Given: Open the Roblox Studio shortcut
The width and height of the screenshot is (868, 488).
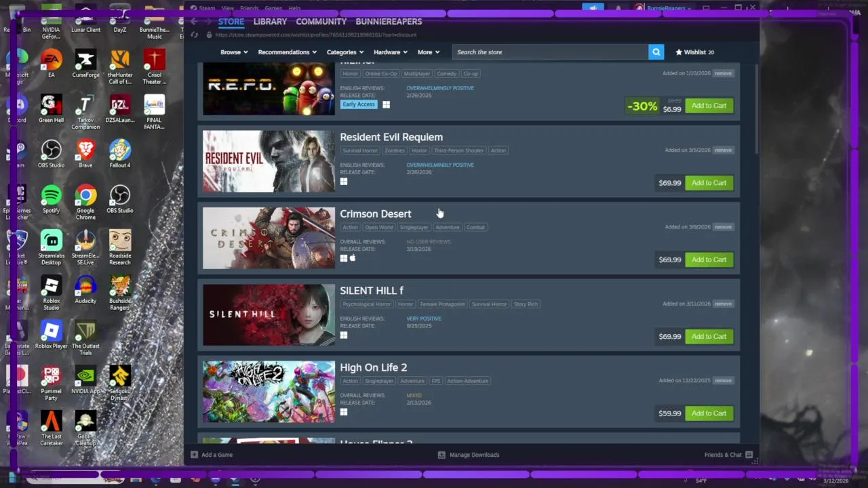Looking at the screenshot, I should [x=51, y=293].
